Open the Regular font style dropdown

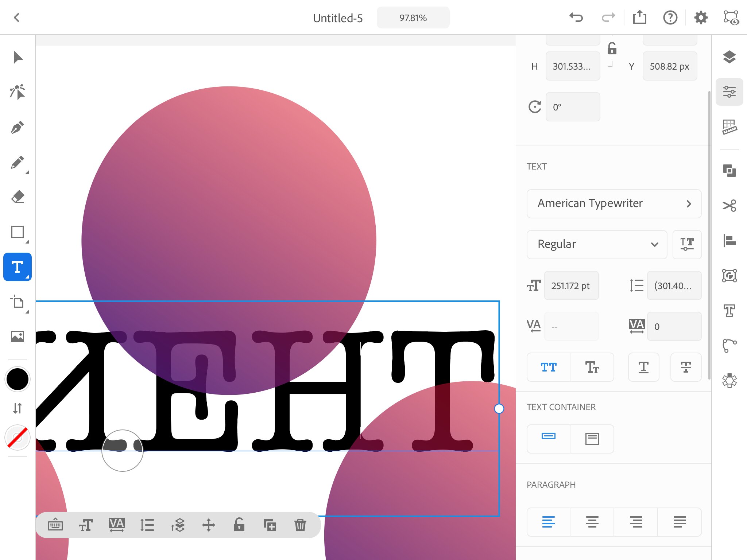tap(597, 244)
